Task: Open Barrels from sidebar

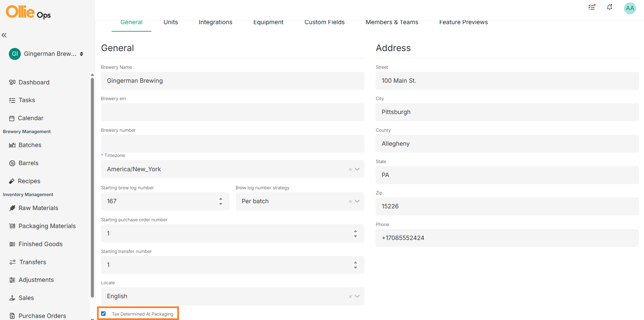Action: (x=29, y=163)
